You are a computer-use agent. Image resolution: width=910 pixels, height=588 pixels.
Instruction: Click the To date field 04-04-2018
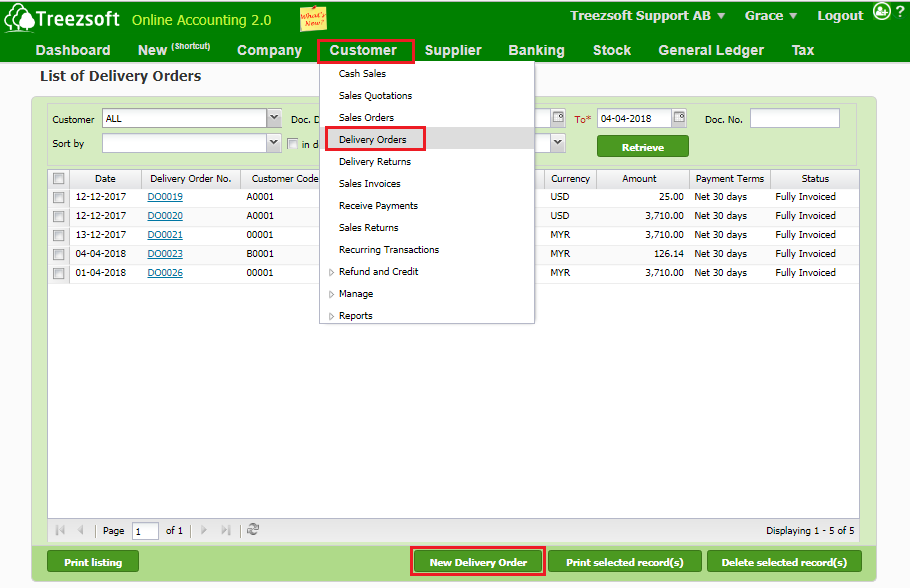click(634, 118)
